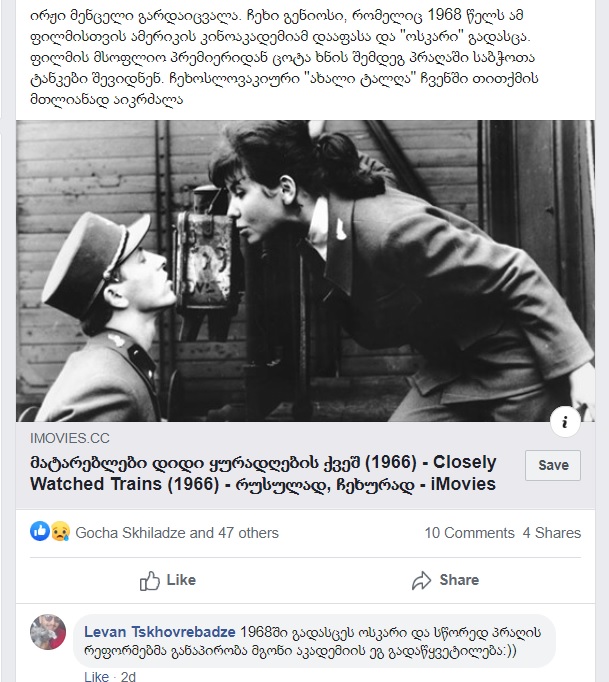Viewport: 609px width, 682px height.
Task: Click the thumbs-up Like button under the post
Action: click(x=167, y=580)
